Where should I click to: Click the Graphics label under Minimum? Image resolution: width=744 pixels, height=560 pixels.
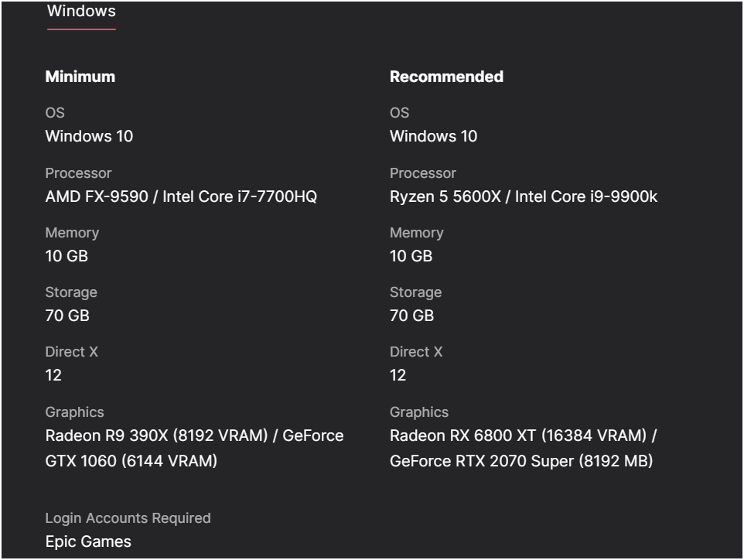click(74, 412)
